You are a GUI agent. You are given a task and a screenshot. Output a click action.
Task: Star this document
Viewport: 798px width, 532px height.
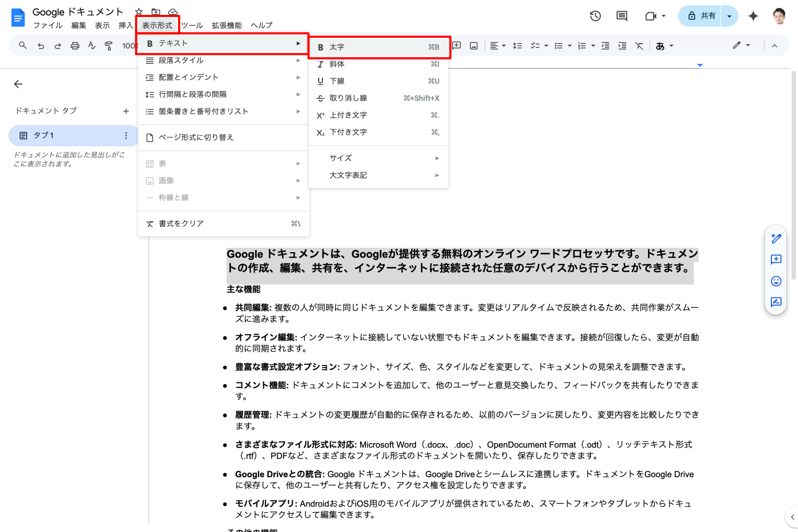(x=139, y=12)
